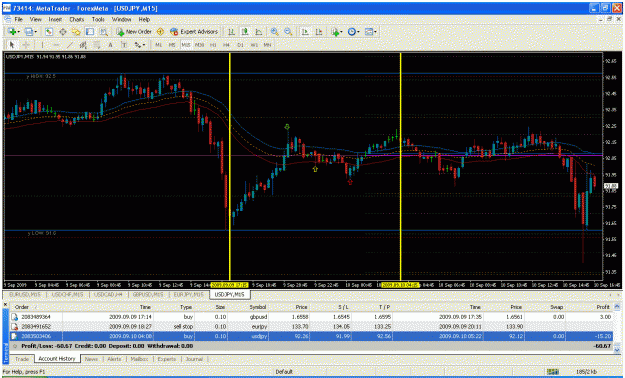Switch to the USDCAD,H4 chart tab
The height and width of the screenshot is (378, 625).
click(x=108, y=295)
